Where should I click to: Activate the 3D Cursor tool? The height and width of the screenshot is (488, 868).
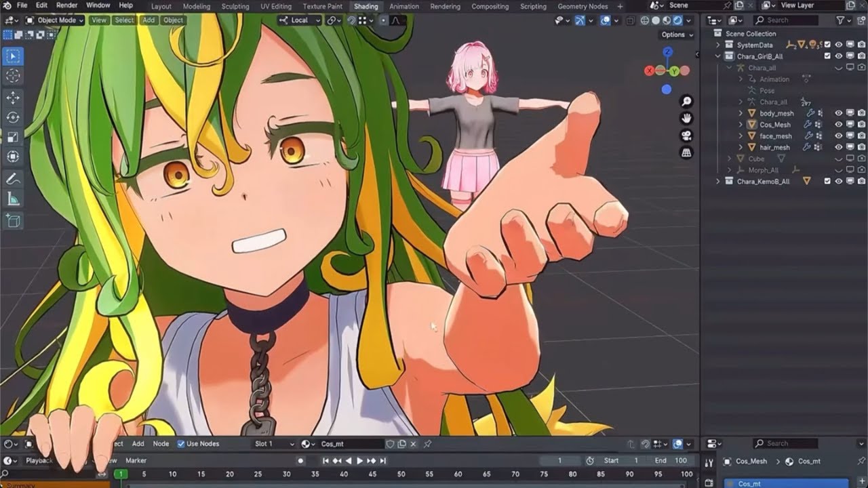pyautogui.click(x=13, y=77)
